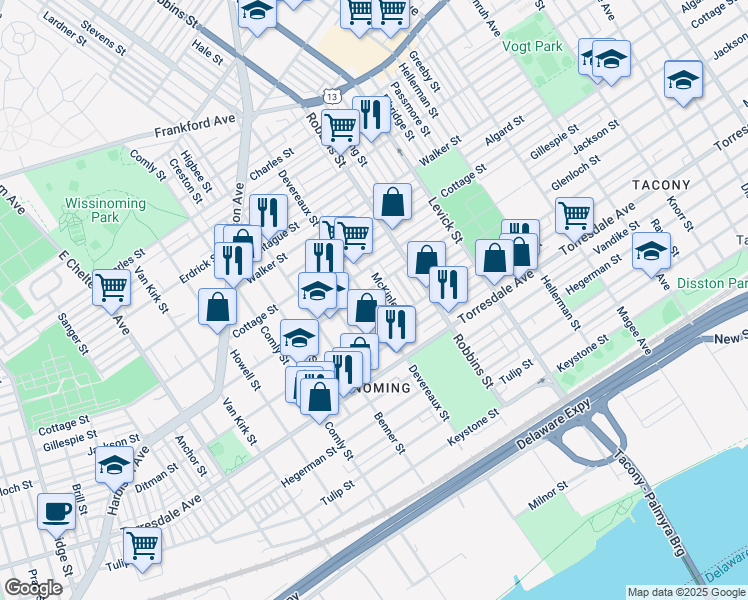The width and height of the screenshot is (748, 600).
Task: Select the Knorr St label
Action: coord(680,214)
